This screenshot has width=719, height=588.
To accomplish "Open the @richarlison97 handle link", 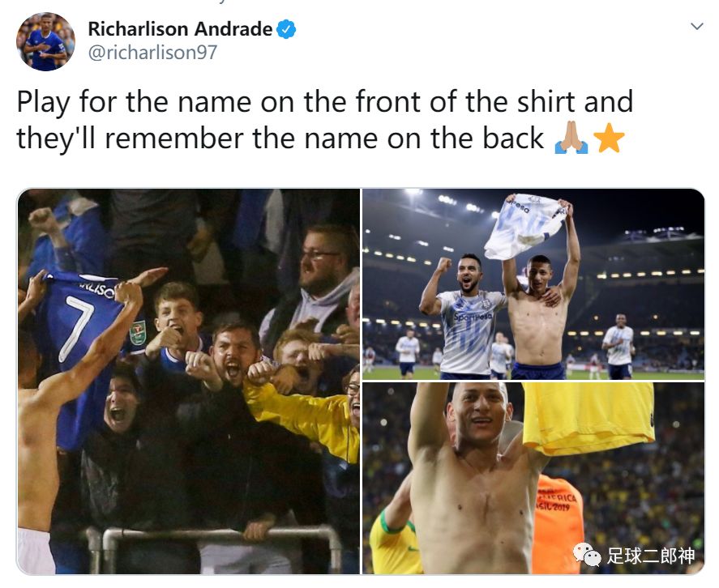I will pos(152,53).
